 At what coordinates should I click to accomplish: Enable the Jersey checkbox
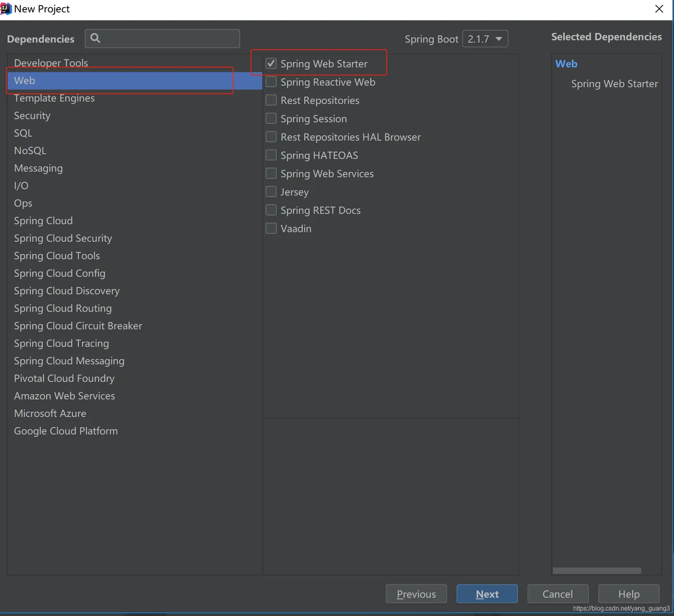coord(271,192)
